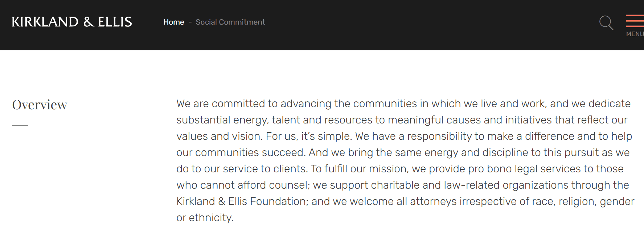Go to the Home breadcrumb link

click(x=174, y=22)
